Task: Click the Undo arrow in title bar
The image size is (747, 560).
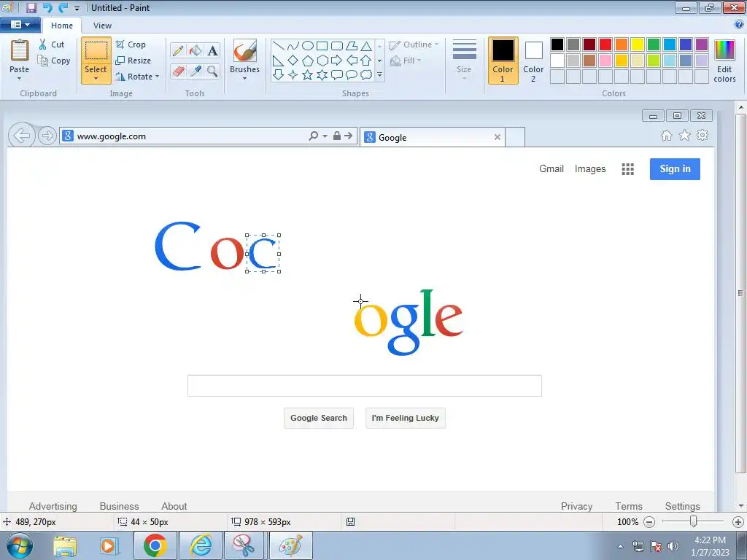Action: click(x=47, y=7)
